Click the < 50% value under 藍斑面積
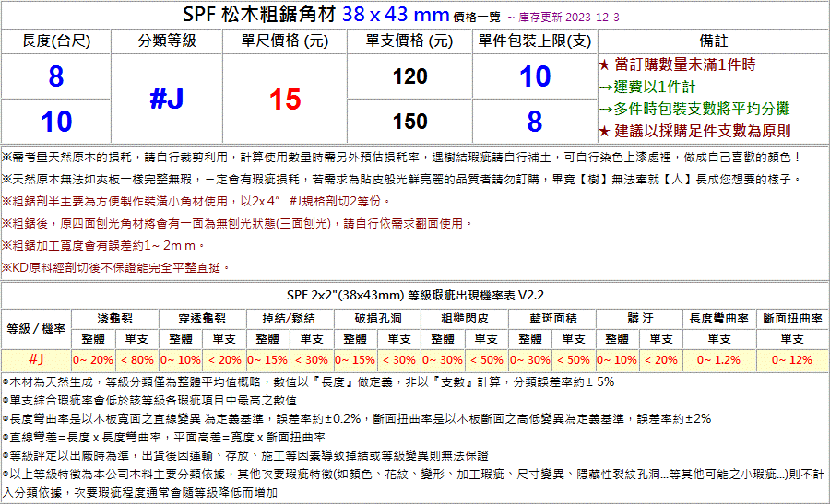Image resolution: width=830 pixels, height=504 pixels. [x=575, y=360]
